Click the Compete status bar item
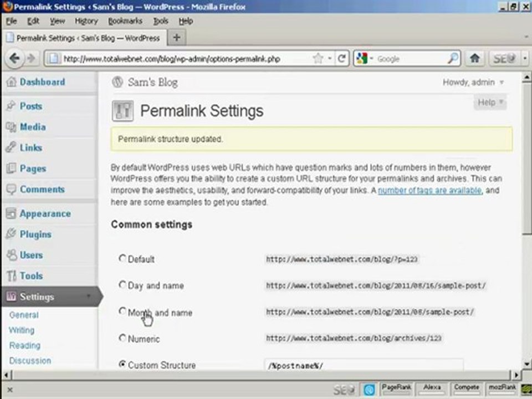 pyautogui.click(x=467, y=389)
